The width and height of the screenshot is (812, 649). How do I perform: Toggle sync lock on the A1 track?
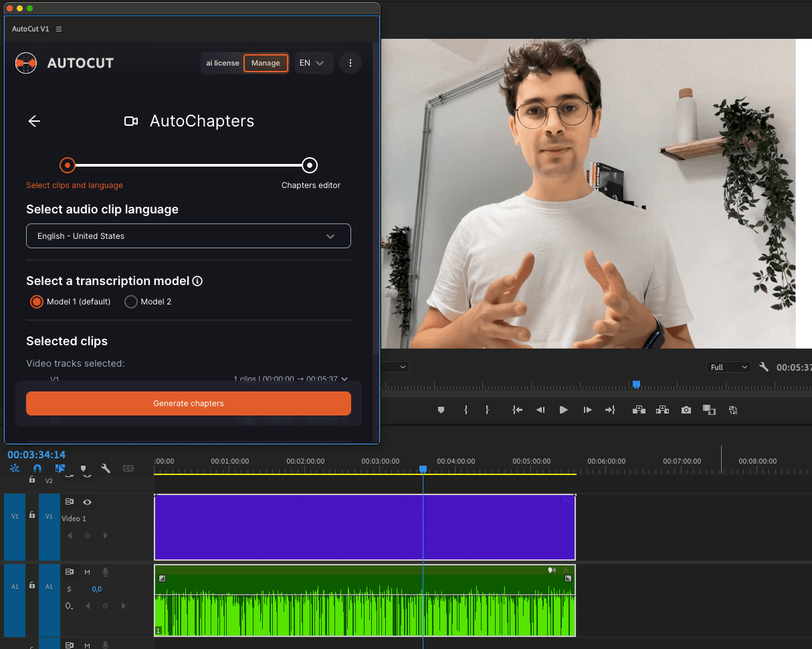point(69,572)
